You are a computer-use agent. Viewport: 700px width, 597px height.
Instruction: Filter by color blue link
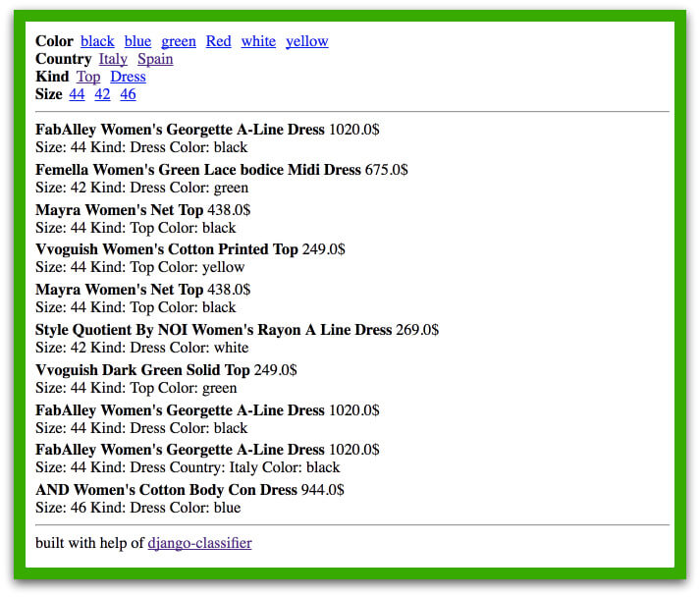pyautogui.click(x=137, y=41)
